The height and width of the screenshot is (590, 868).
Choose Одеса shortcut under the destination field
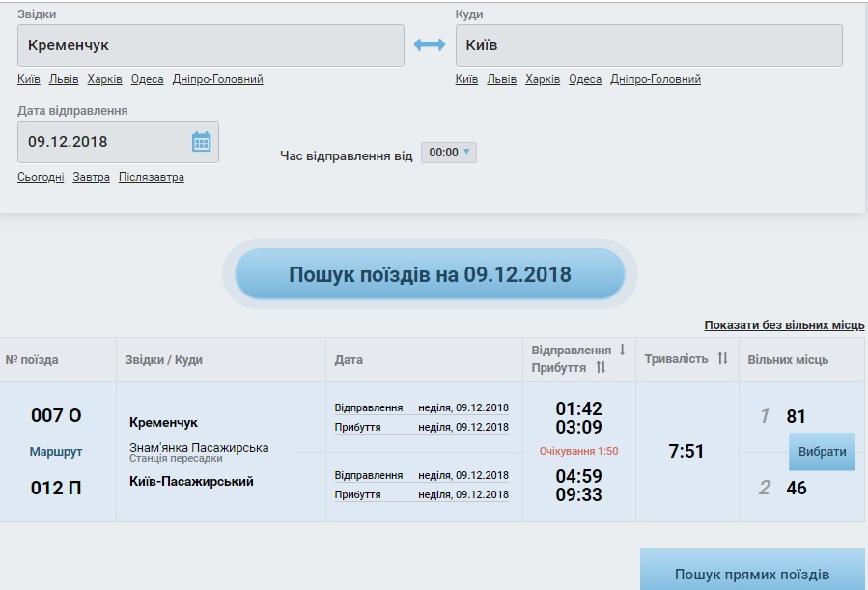click(x=585, y=80)
